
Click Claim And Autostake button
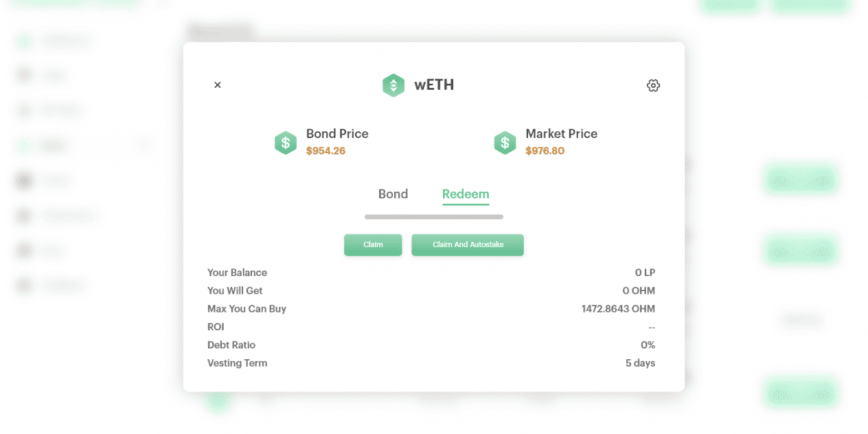(x=468, y=245)
